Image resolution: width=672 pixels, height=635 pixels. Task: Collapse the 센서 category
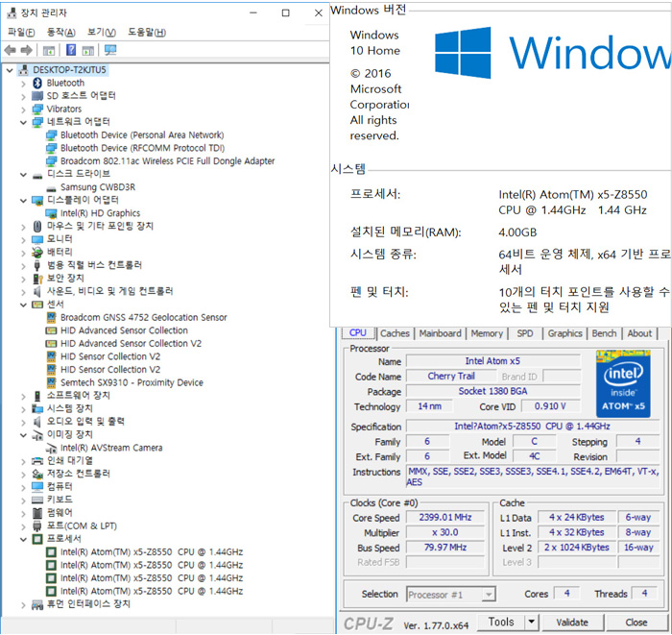pos(24,305)
